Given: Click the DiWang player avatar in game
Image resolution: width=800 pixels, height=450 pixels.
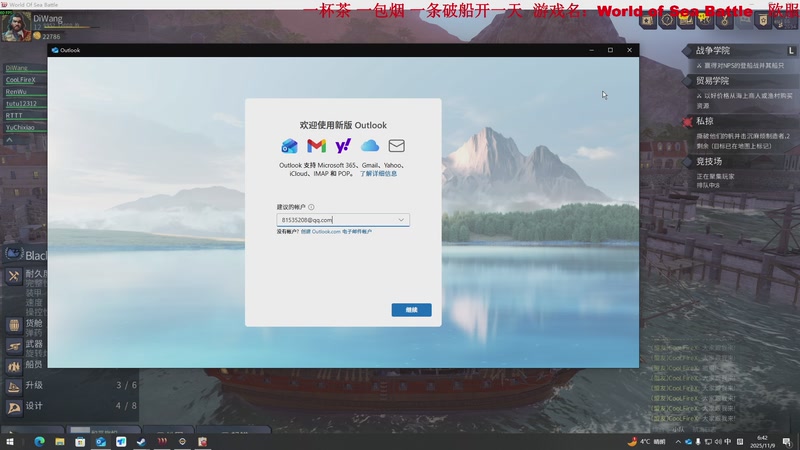Looking at the screenshot, I should 16,26.
